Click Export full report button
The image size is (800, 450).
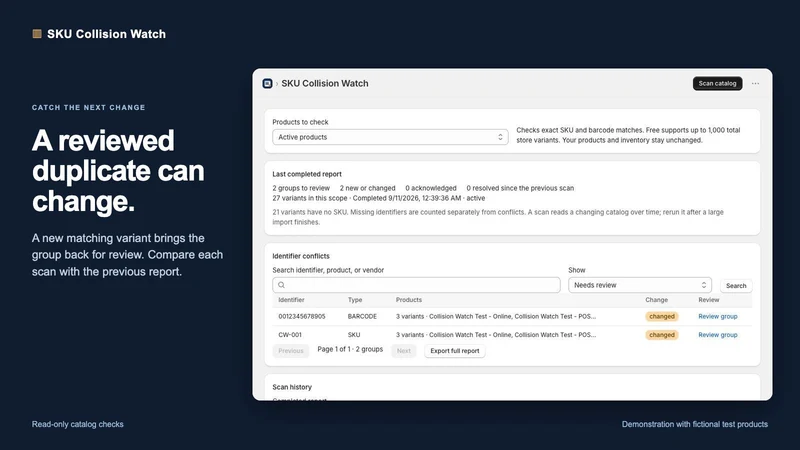455,351
